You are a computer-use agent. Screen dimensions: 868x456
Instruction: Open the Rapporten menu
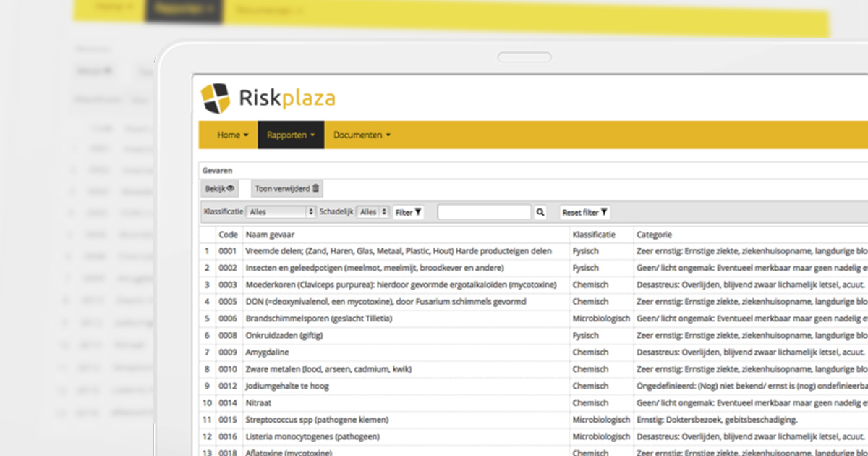(291, 135)
